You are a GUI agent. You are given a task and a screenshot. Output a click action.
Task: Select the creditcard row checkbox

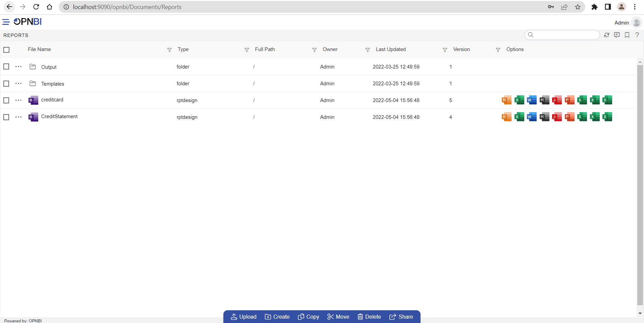(x=6, y=100)
